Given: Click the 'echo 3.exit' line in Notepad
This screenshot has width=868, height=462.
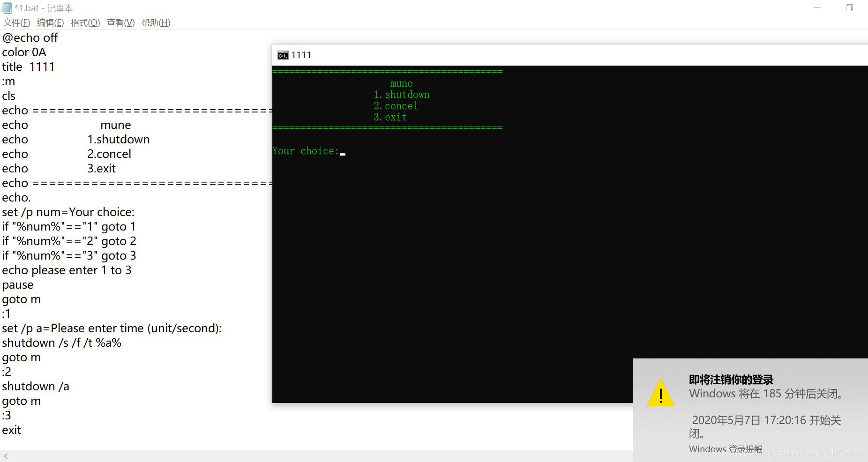Looking at the screenshot, I should pyautogui.click(x=59, y=168).
